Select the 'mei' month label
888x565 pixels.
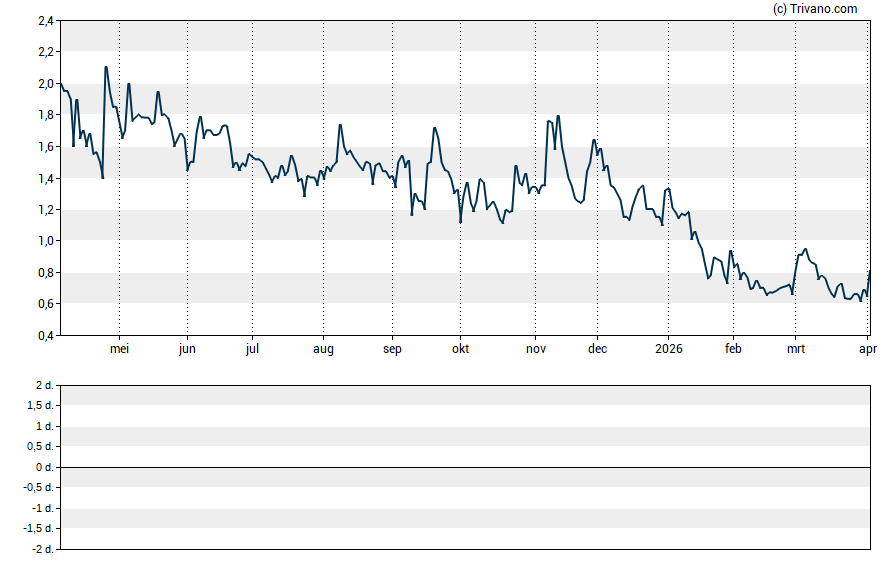pyautogui.click(x=119, y=349)
